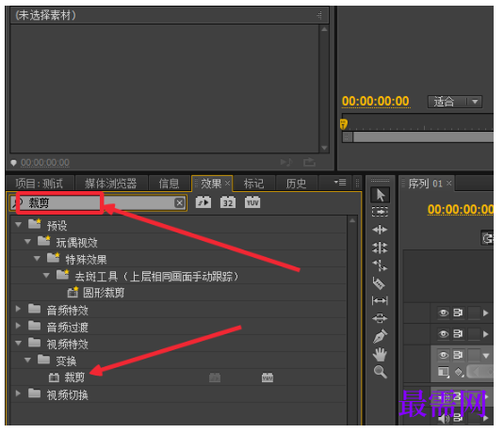Clear the effects search field

(x=179, y=202)
